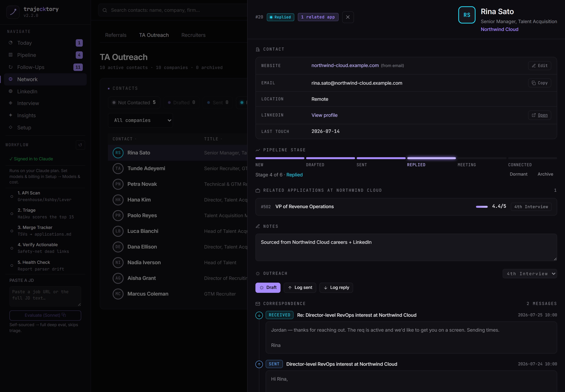This screenshot has height=392, width=565.
Task: Run workflow step 1 API Scan
Action: click(45, 196)
